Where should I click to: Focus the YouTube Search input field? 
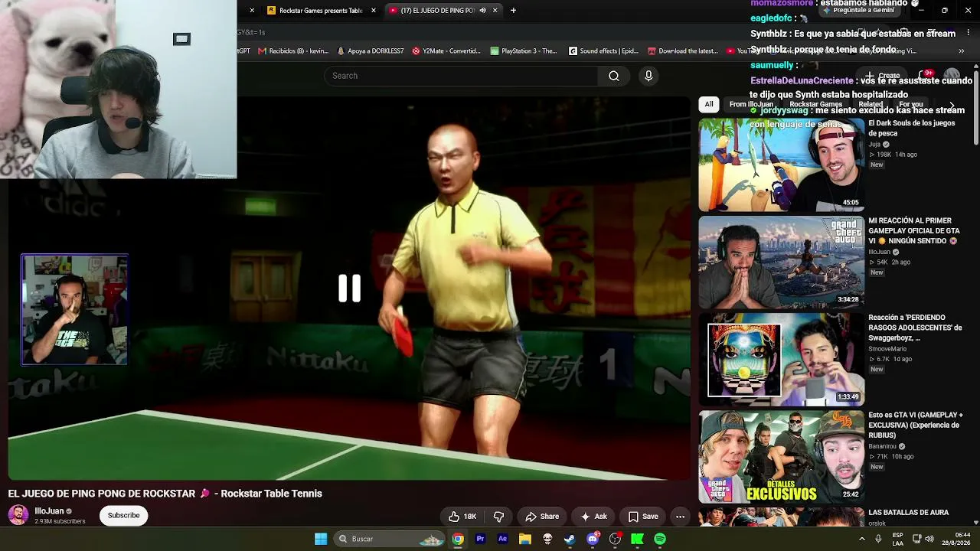click(x=461, y=76)
